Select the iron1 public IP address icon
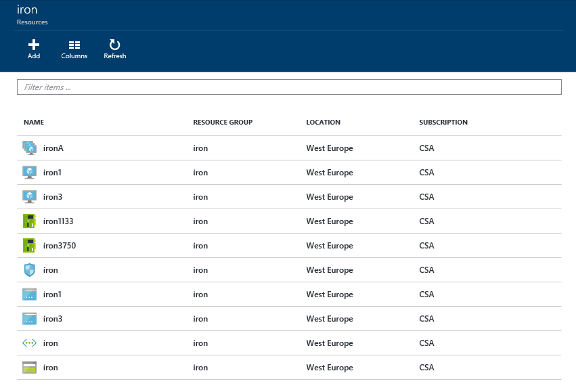576x392 pixels. click(x=29, y=295)
